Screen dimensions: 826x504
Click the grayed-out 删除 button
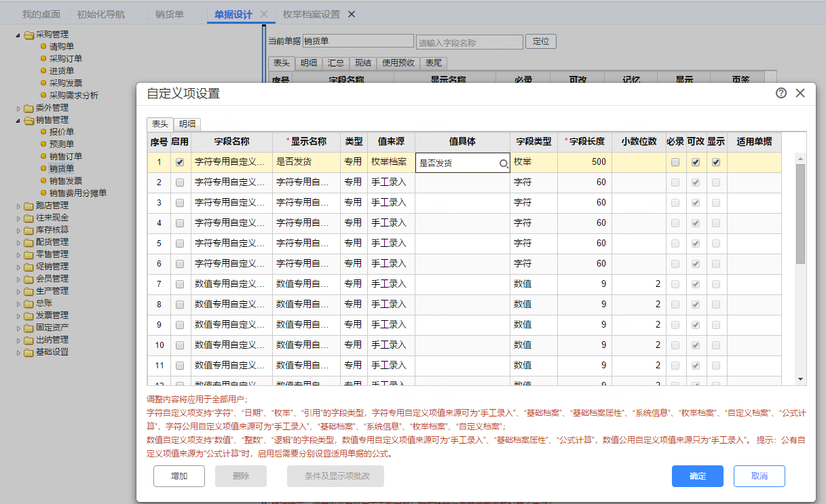click(x=241, y=476)
